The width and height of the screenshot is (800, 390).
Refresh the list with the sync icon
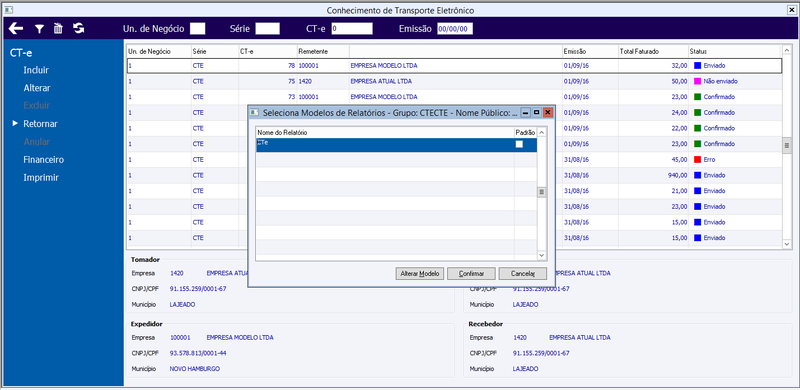(x=79, y=29)
